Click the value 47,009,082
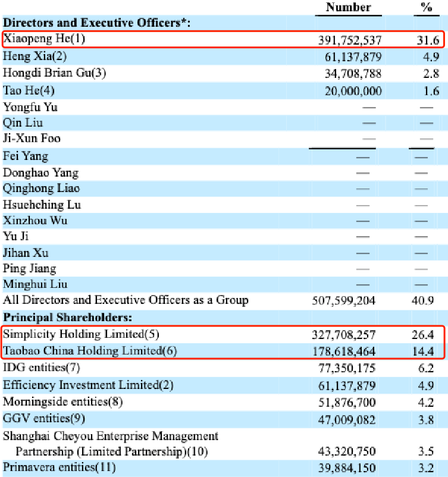 click(x=347, y=420)
